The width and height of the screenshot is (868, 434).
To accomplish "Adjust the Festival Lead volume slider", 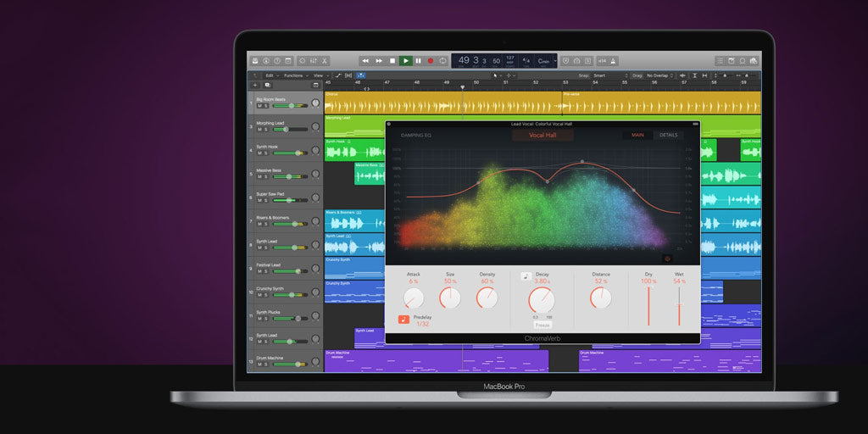I will click(290, 271).
